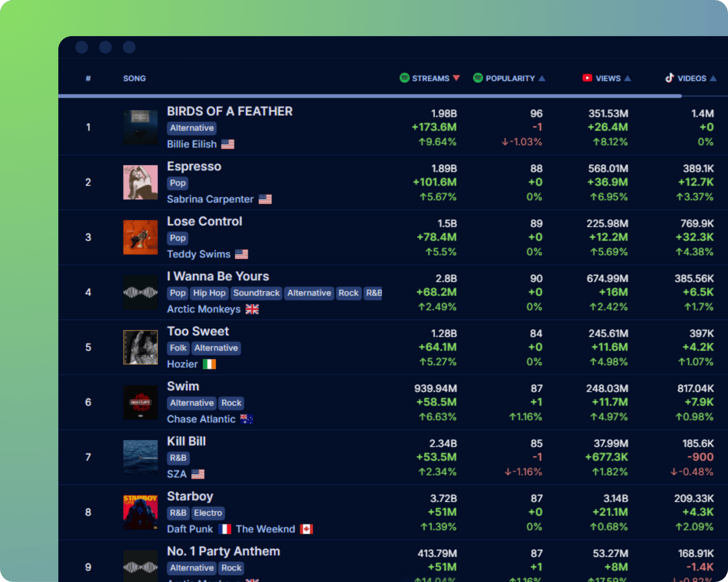
Task: Click the Irish flag next to Hozier
Action: coord(209,364)
